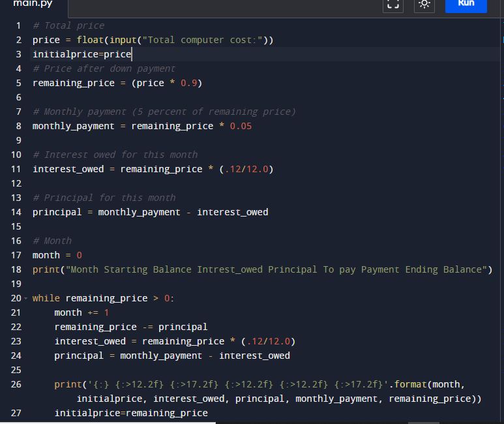Click line number 25 in the gutter
The image size is (504, 424).
(16, 370)
